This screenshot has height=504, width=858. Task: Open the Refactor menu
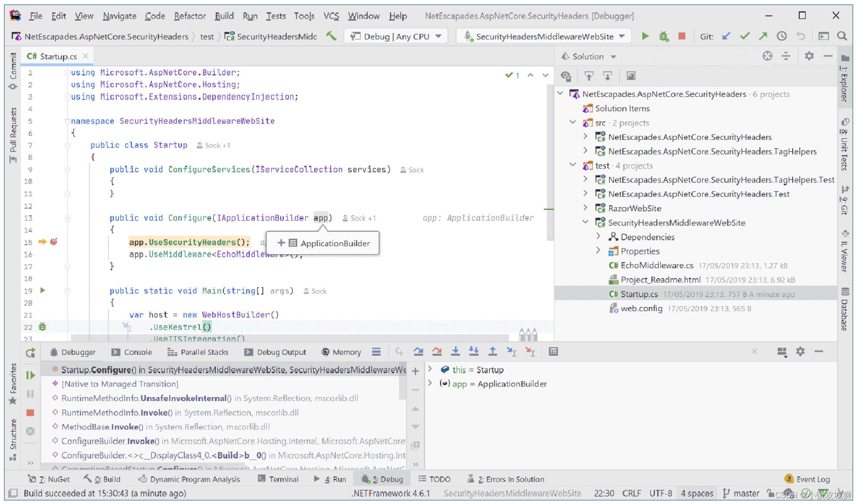tap(189, 16)
